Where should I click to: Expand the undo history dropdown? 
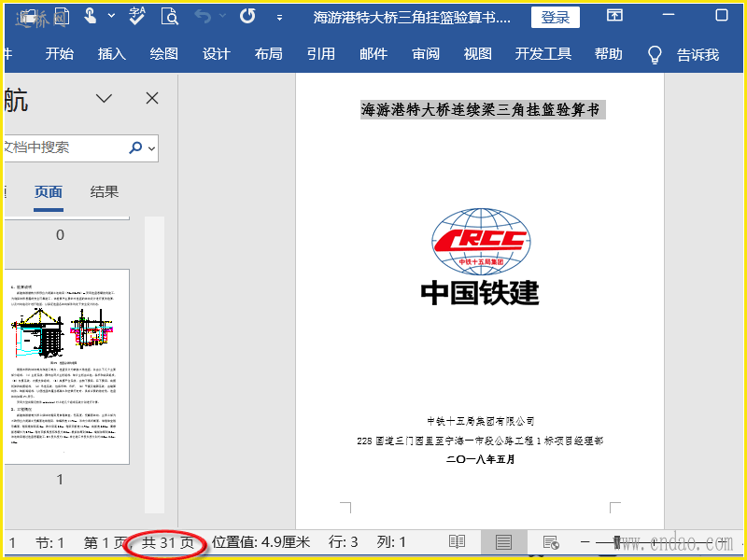tap(222, 16)
